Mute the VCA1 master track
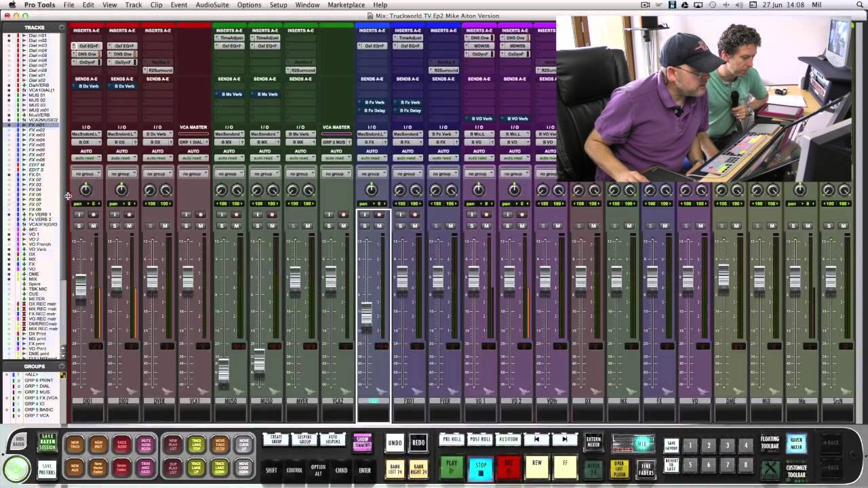 tap(200, 226)
